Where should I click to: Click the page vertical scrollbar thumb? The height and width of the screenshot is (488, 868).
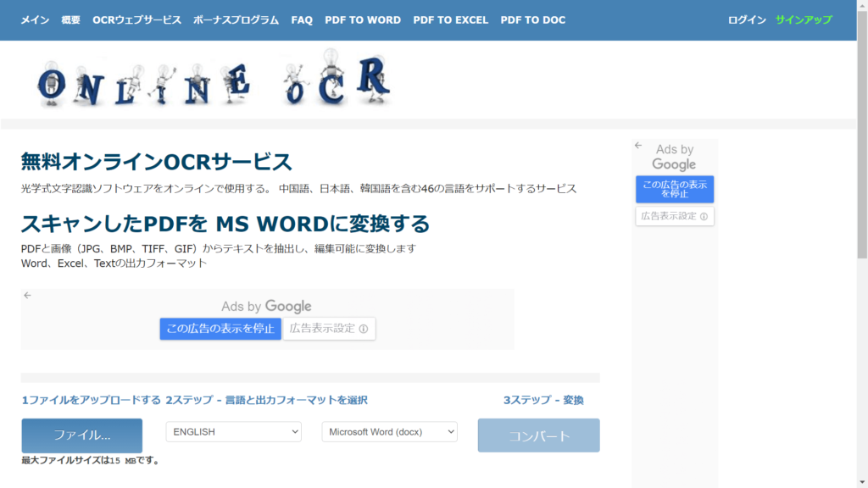[862, 134]
